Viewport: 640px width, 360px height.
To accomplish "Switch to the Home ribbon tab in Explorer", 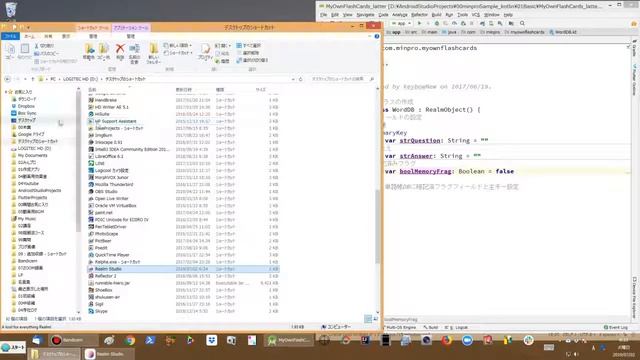I will click(x=29, y=36).
